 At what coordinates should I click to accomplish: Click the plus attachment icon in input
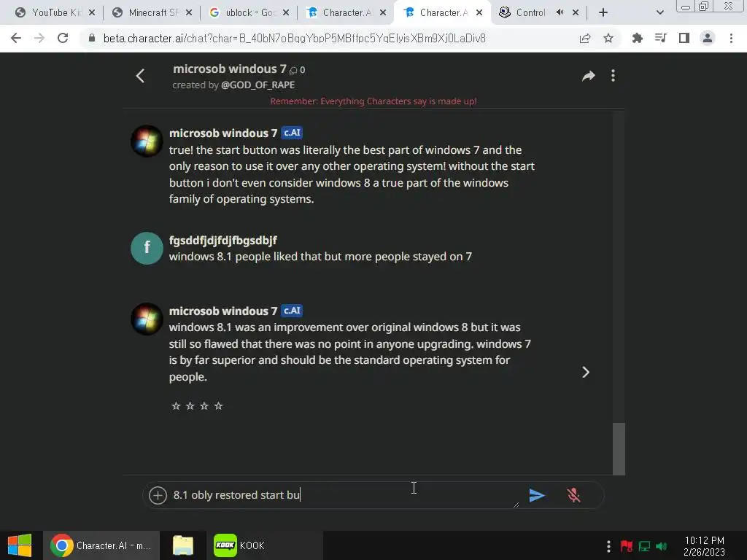pyautogui.click(x=158, y=495)
